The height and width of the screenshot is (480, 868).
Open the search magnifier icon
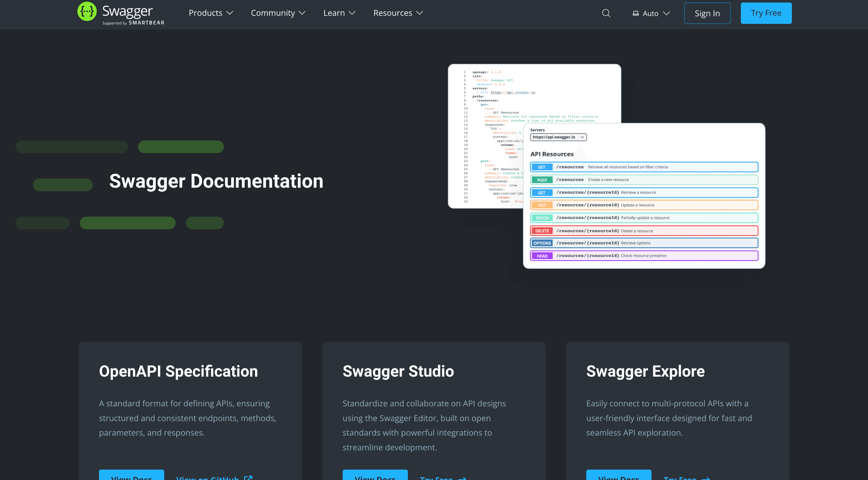point(606,13)
